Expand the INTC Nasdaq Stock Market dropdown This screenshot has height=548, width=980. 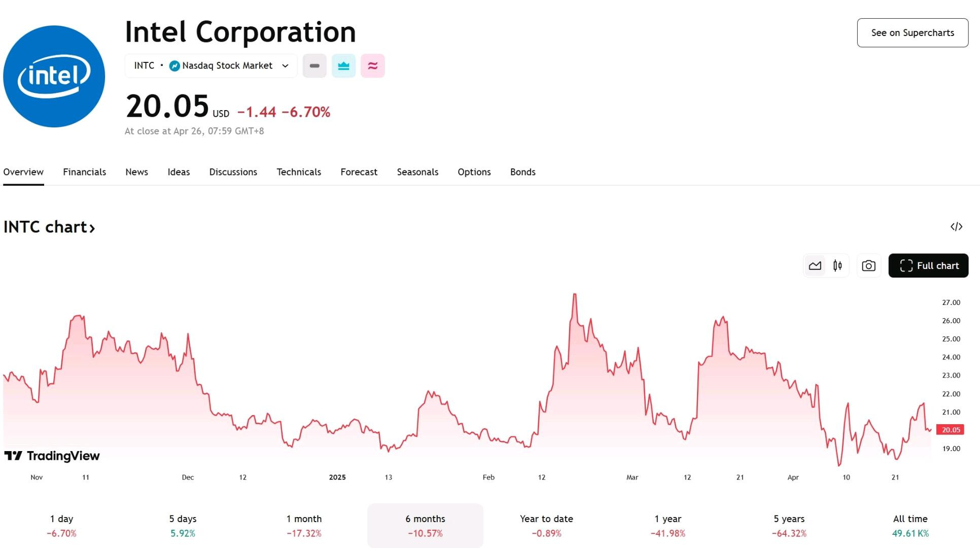pyautogui.click(x=211, y=66)
